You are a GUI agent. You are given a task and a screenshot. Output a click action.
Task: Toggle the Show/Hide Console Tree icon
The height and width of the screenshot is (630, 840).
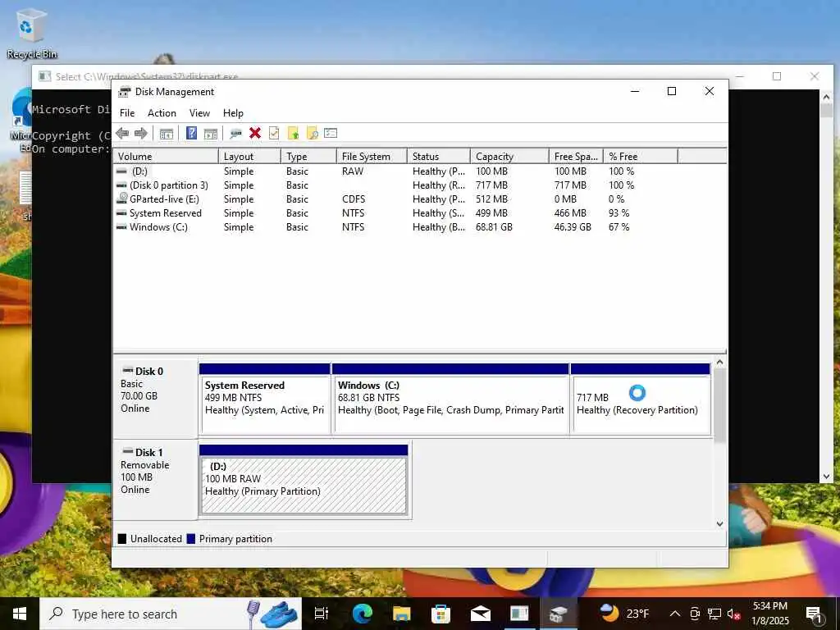pos(166,134)
